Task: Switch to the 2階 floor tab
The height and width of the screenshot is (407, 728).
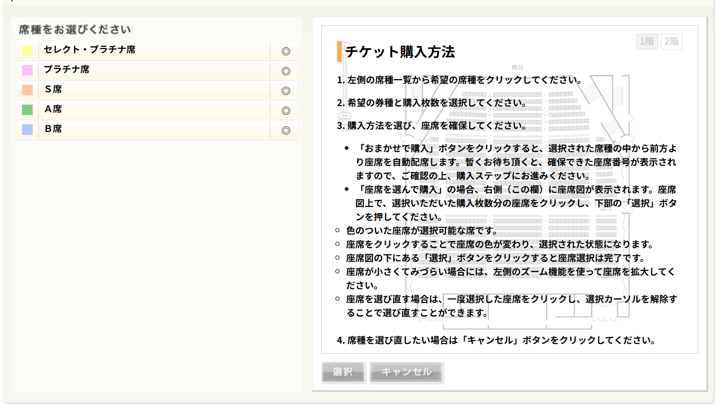Action: pos(671,42)
